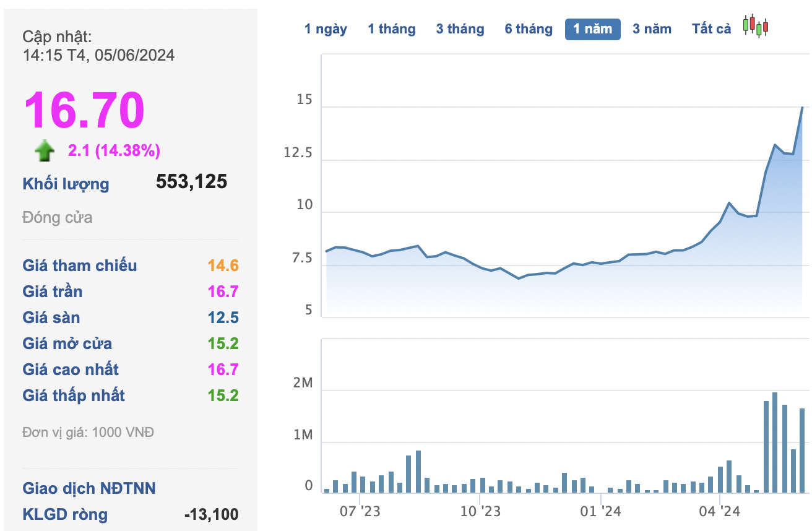The width and height of the screenshot is (812, 531).
Task: Click the green up-arrow price change icon
Action: tap(45, 150)
